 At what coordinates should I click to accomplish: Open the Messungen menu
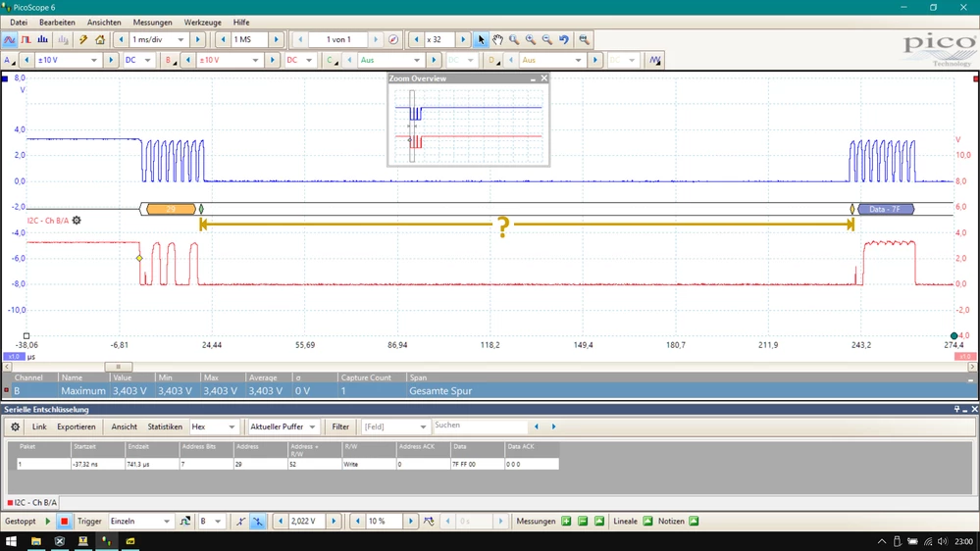coord(152,22)
